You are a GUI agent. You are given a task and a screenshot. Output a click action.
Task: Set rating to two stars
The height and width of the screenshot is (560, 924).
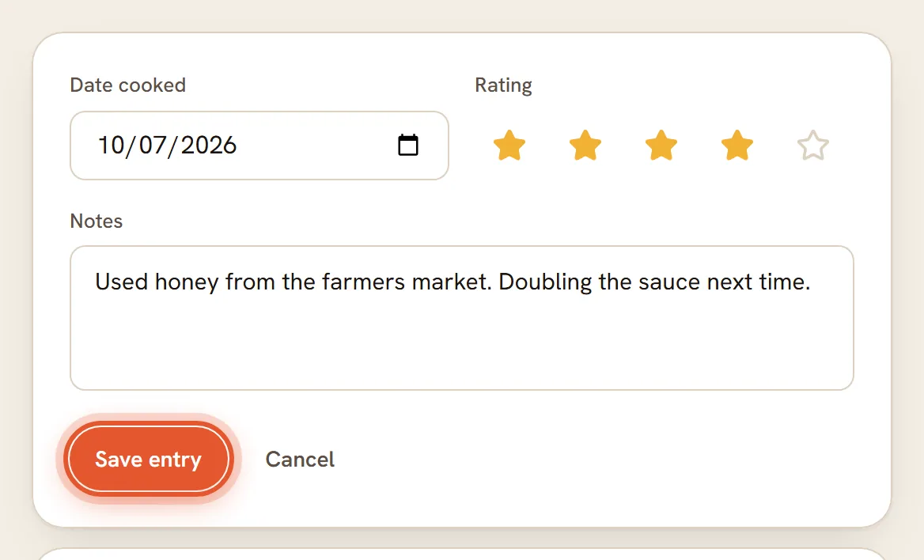[585, 146]
